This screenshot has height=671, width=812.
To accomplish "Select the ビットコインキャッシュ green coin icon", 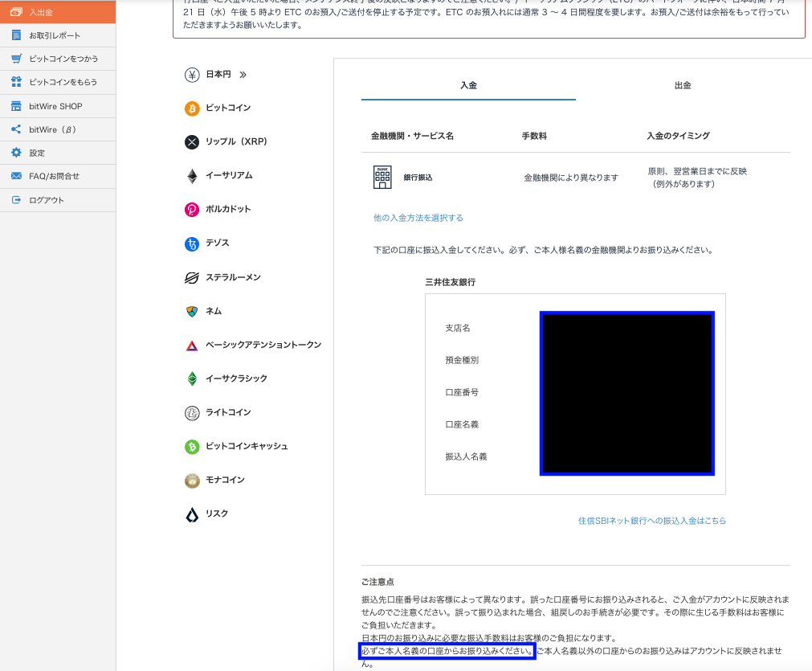I will (x=192, y=447).
